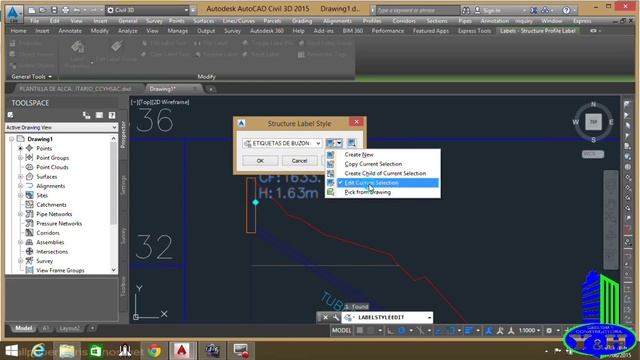This screenshot has width=640, height=360.
Task: Expand the Surfaces tree node
Action: [20, 177]
